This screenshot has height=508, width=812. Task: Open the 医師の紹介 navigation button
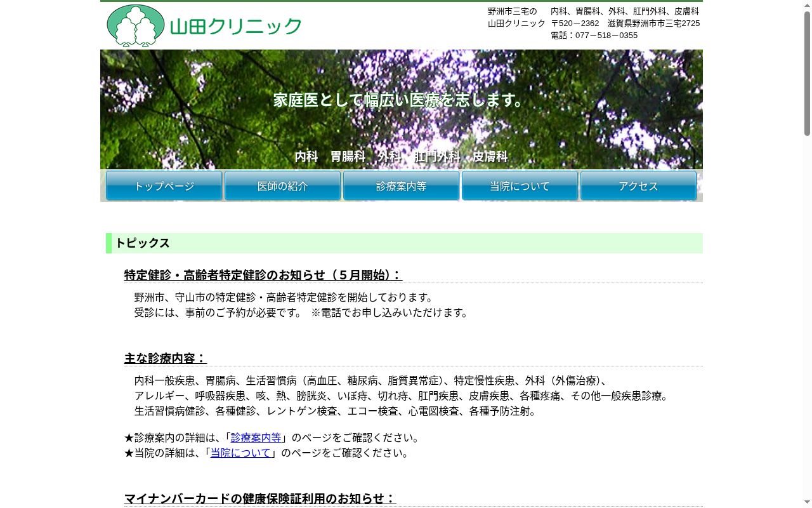click(x=283, y=186)
